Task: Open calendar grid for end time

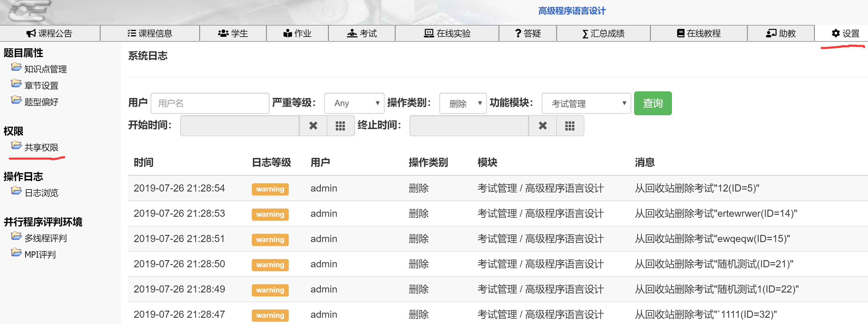Action: (570, 126)
